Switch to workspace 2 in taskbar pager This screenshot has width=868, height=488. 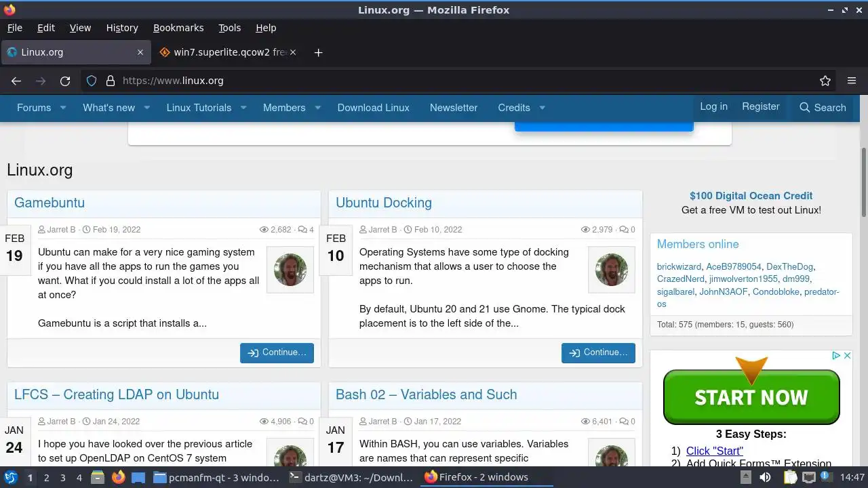46,477
